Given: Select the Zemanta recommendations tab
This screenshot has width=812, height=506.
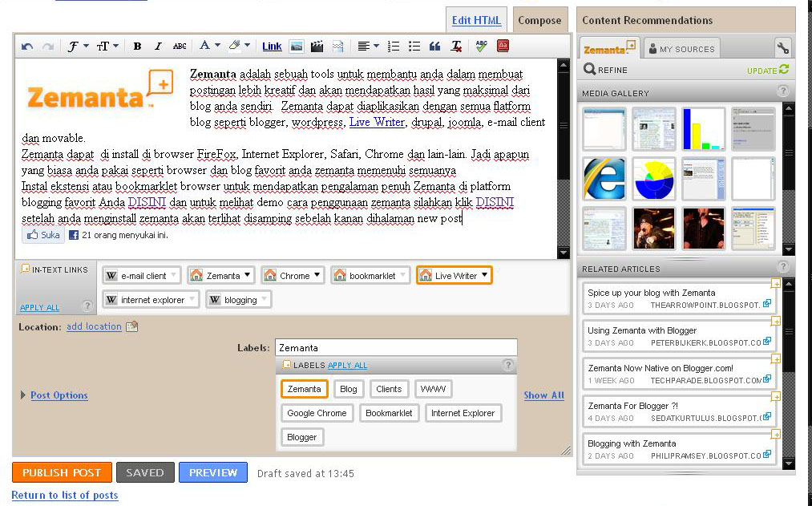Looking at the screenshot, I should coord(609,48).
